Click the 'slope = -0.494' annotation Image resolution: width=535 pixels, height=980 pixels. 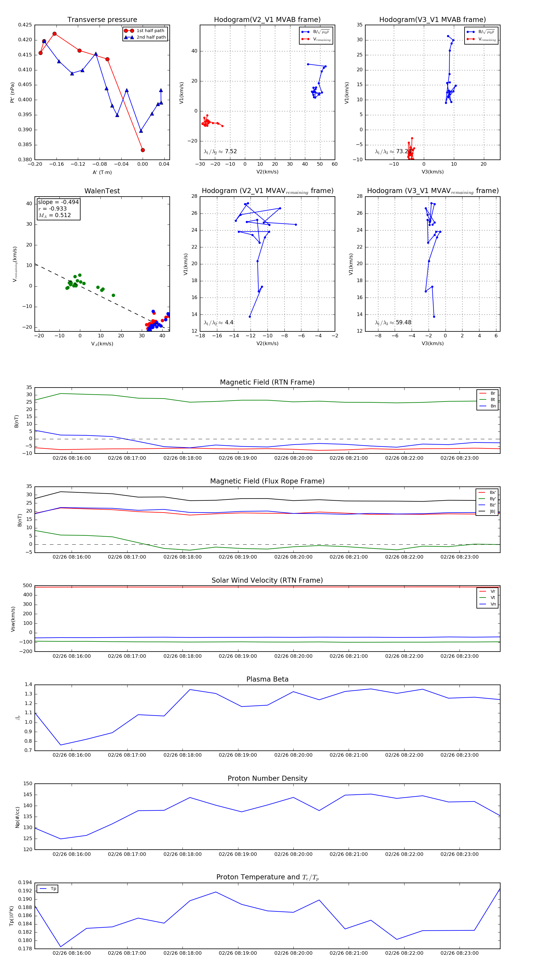click(x=58, y=202)
